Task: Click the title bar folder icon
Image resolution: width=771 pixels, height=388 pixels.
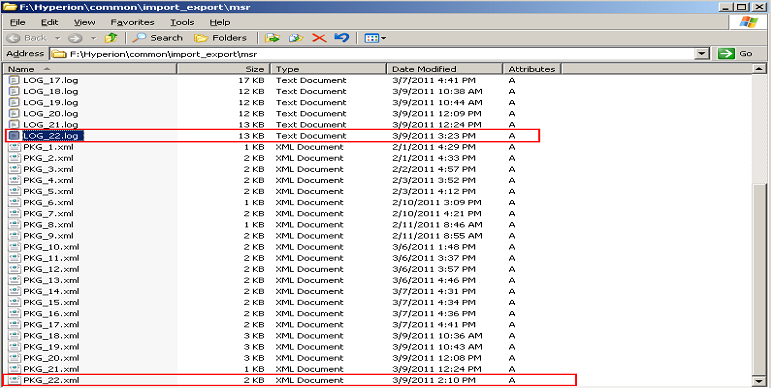Action: [x=10, y=7]
